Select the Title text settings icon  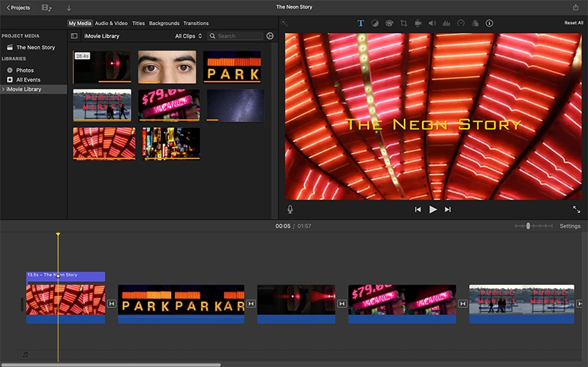click(x=361, y=23)
